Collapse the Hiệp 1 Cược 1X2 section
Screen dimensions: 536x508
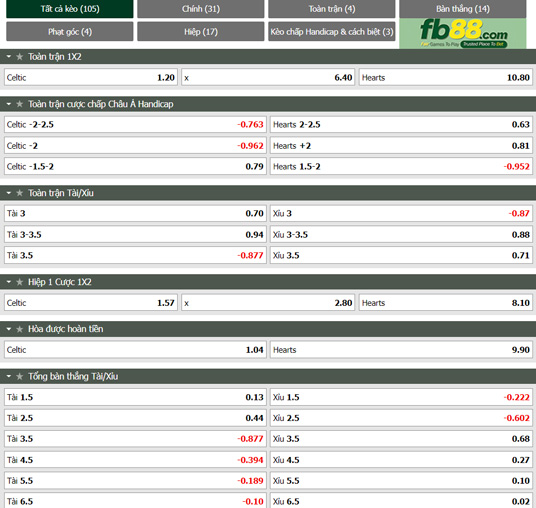(9, 282)
